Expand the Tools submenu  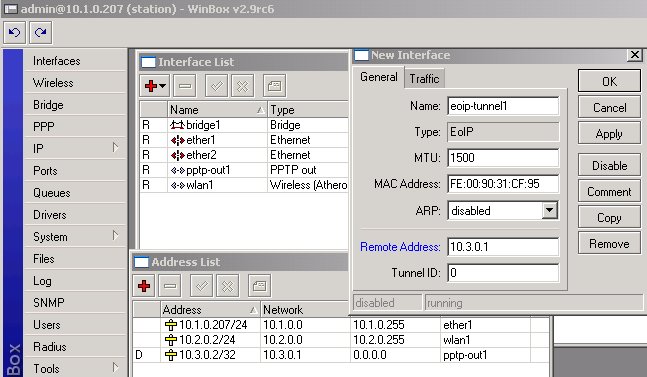pos(75,368)
